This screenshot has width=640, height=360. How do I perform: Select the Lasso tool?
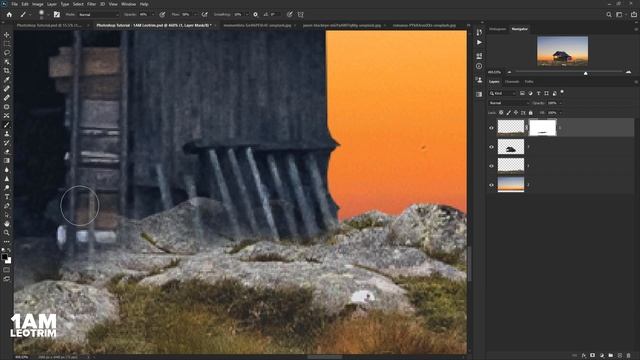7,53
